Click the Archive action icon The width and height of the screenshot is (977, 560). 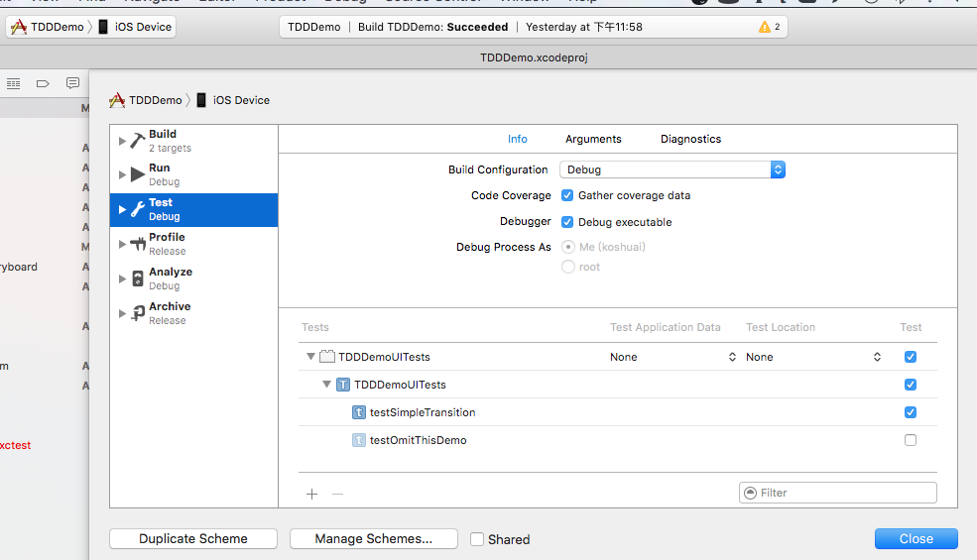click(138, 313)
